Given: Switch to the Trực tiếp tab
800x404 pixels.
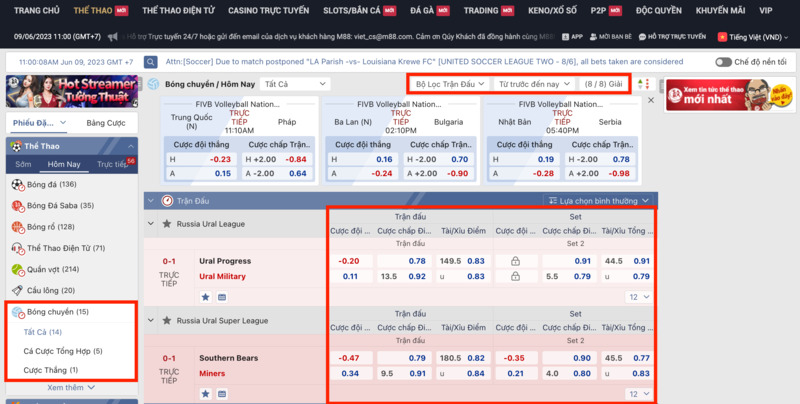Looking at the screenshot, I should (112, 164).
